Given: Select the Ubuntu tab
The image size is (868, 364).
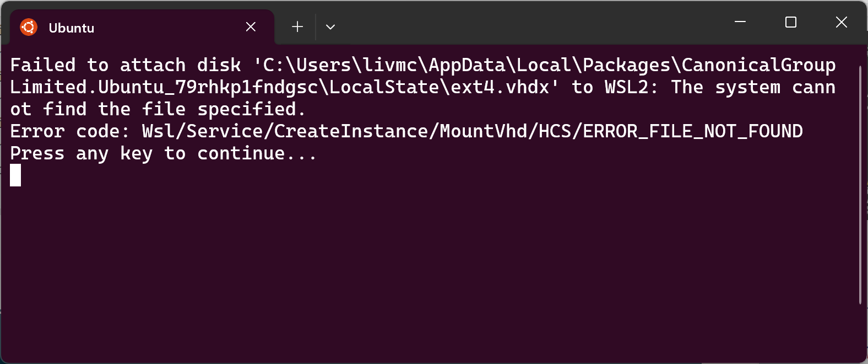Looking at the screenshot, I should coord(110,26).
